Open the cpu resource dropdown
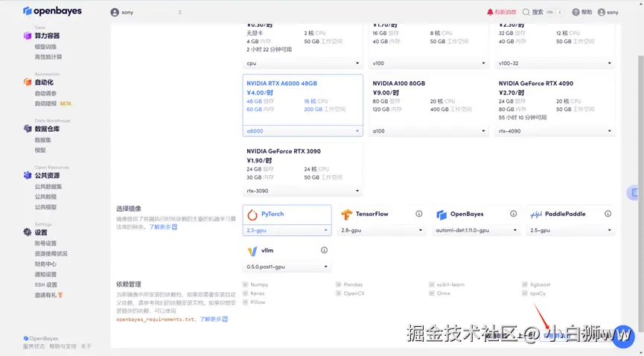Viewport: 644px width, 356px height. pyautogui.click(x=303, y=63)
